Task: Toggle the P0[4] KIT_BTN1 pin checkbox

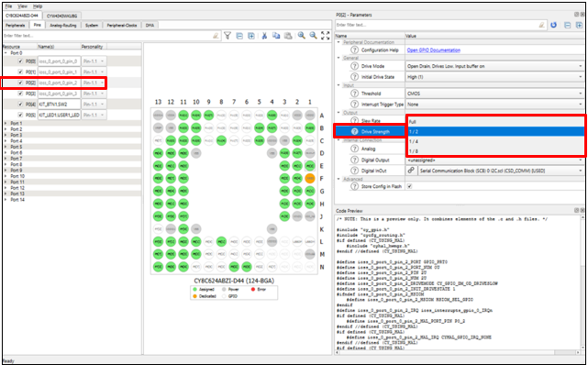Action: coord(20,105)
